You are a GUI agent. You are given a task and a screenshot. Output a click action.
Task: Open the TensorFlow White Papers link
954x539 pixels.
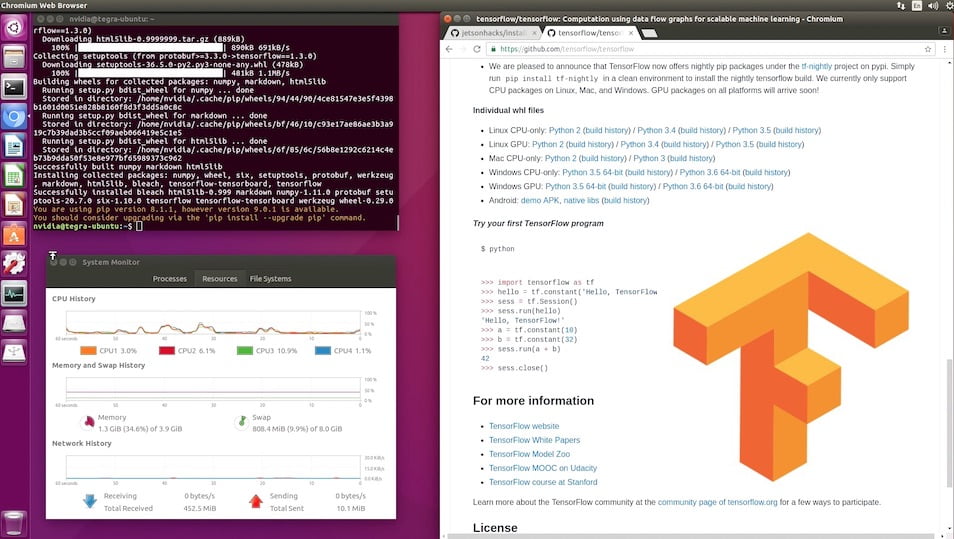[534, 440]
